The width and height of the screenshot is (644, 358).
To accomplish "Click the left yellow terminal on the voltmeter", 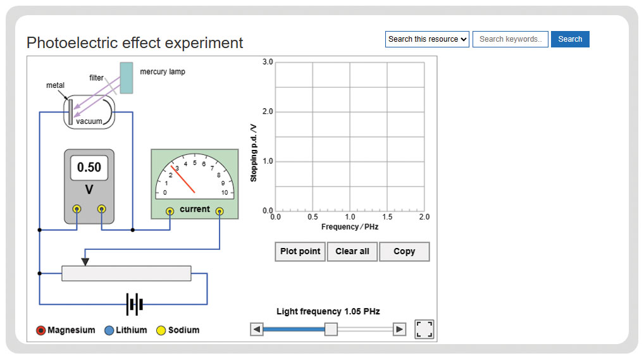I will coord(77,209).
